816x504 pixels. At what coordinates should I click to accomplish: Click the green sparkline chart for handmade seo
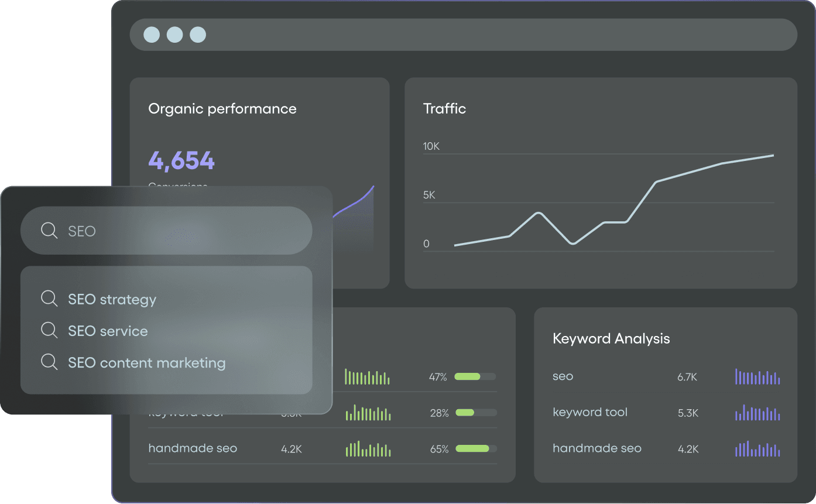(367, 448)
